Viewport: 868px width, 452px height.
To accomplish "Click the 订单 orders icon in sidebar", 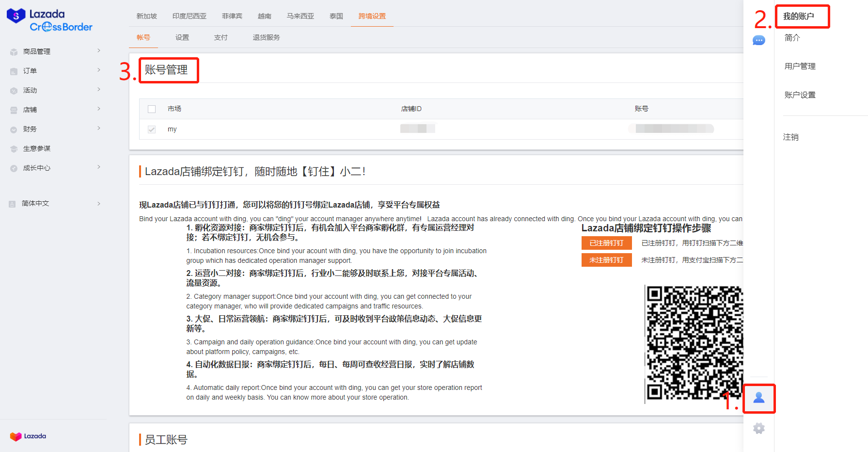I will click(14, 71).
